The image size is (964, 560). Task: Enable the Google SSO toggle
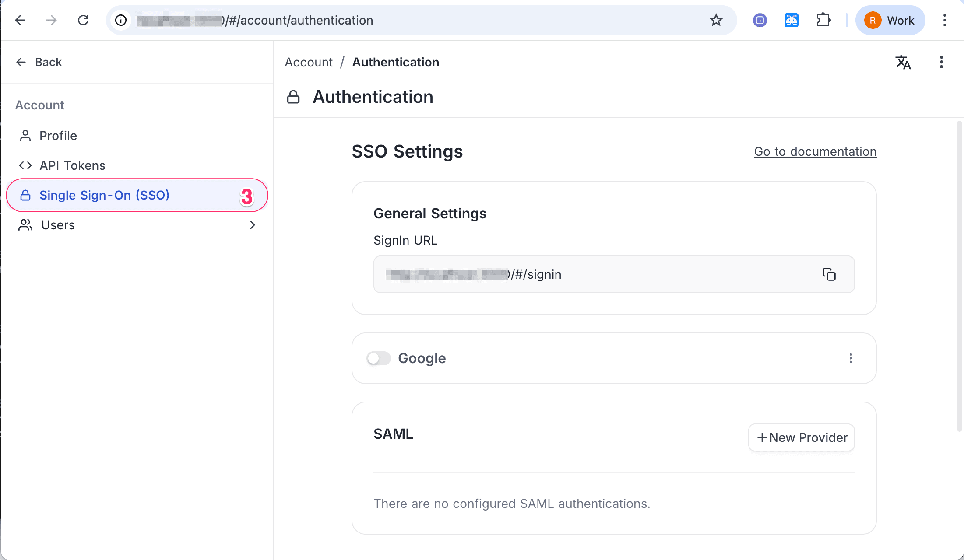378,358
